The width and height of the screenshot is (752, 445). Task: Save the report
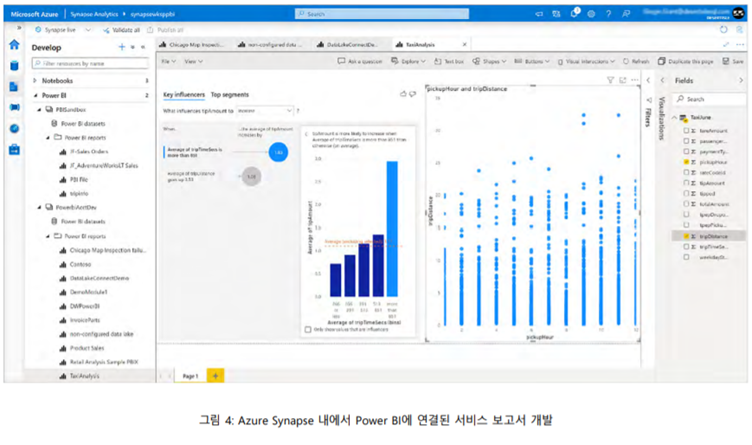click(x=733, y=61)
